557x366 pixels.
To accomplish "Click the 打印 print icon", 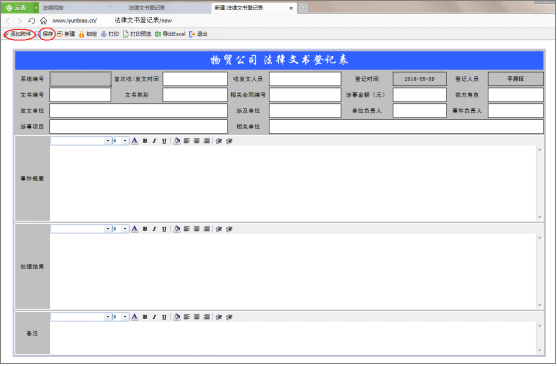I will coord(103,34).
